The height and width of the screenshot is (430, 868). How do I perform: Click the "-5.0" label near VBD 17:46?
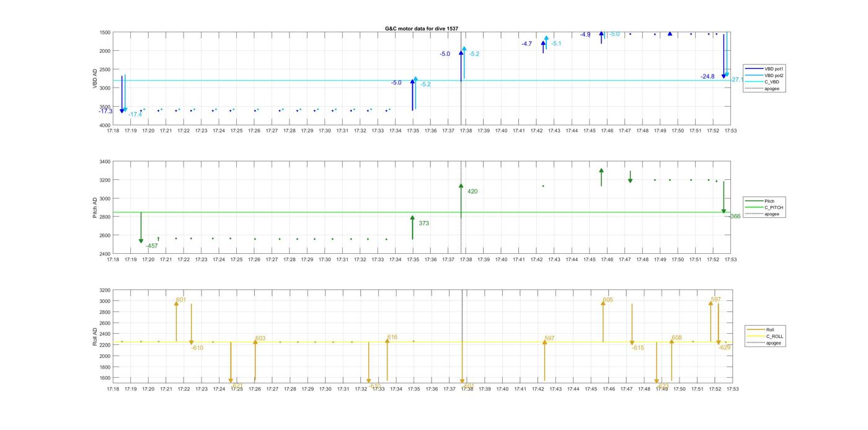(x=614, y=34)
